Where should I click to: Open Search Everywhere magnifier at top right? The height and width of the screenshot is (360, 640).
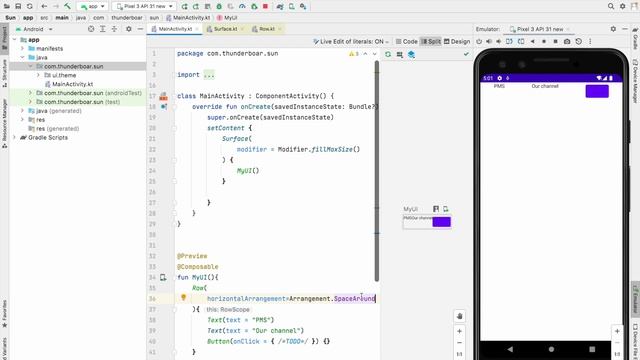click(611, 7)
